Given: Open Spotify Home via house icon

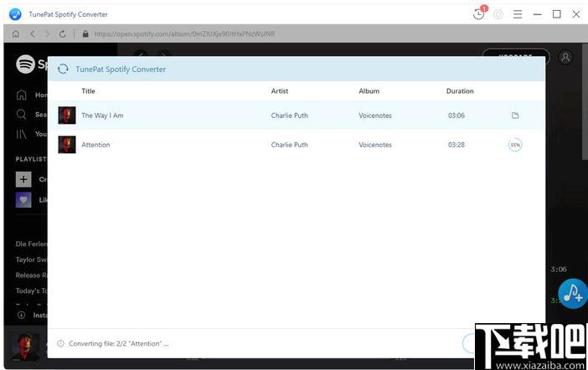Looking at the screenshot, I should [22, 95].
